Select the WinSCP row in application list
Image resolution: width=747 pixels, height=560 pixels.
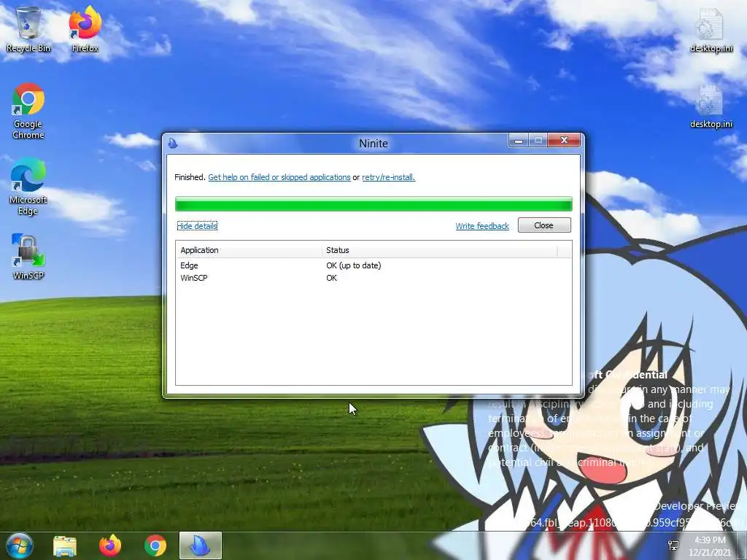pos(373,278)
